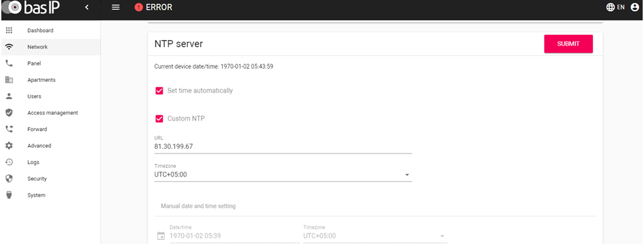This screenshot has height=244, width=644.
Task: Open the language globe icon
Action: (x=611, y=7)
